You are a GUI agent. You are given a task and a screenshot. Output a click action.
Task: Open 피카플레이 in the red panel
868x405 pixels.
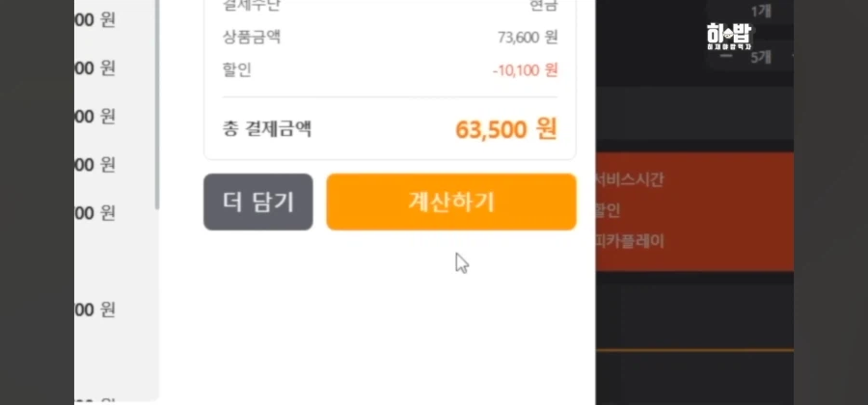630,242
